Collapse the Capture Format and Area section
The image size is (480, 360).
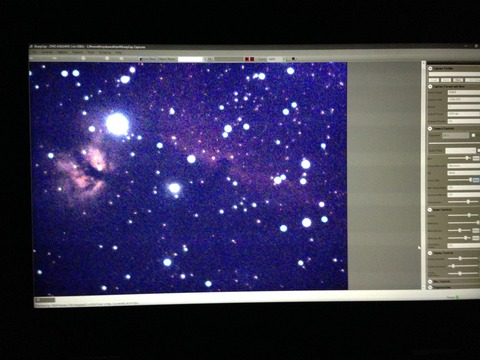pos(430,87)
